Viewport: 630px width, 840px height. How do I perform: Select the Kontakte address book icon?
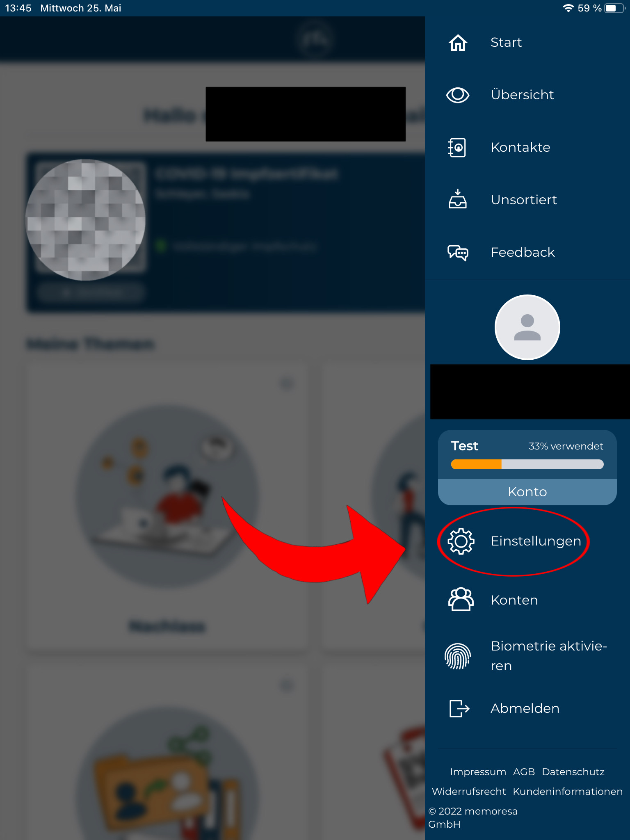pyautogui.click(x=457, y=147)
